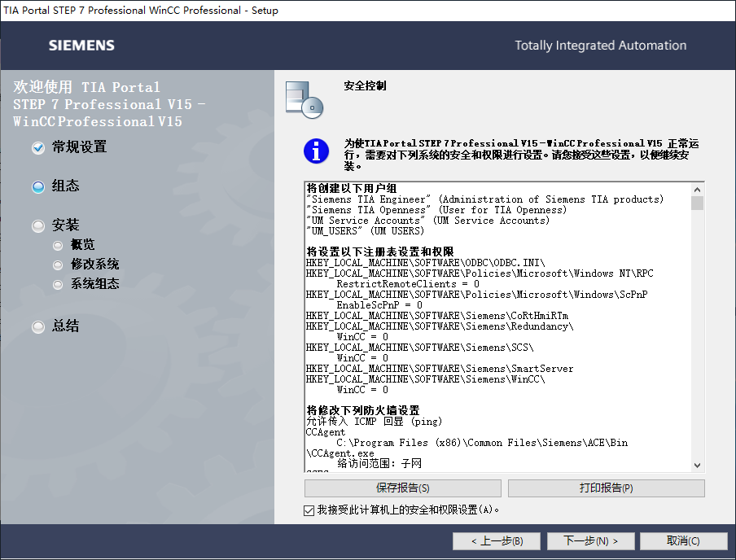
Task: Click the "Siemens TIA Engineer" line
Action: 485,199
